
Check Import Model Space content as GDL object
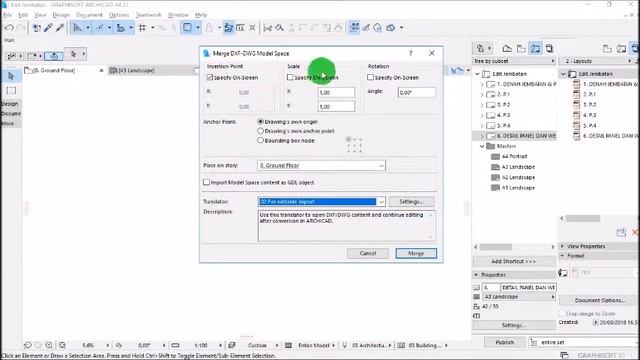[207, 182]
